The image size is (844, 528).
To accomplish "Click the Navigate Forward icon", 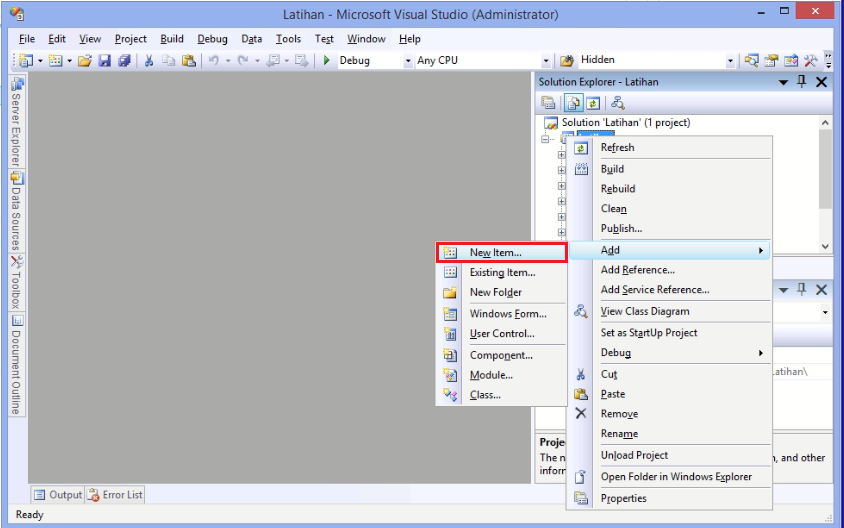I will point(301,60).
